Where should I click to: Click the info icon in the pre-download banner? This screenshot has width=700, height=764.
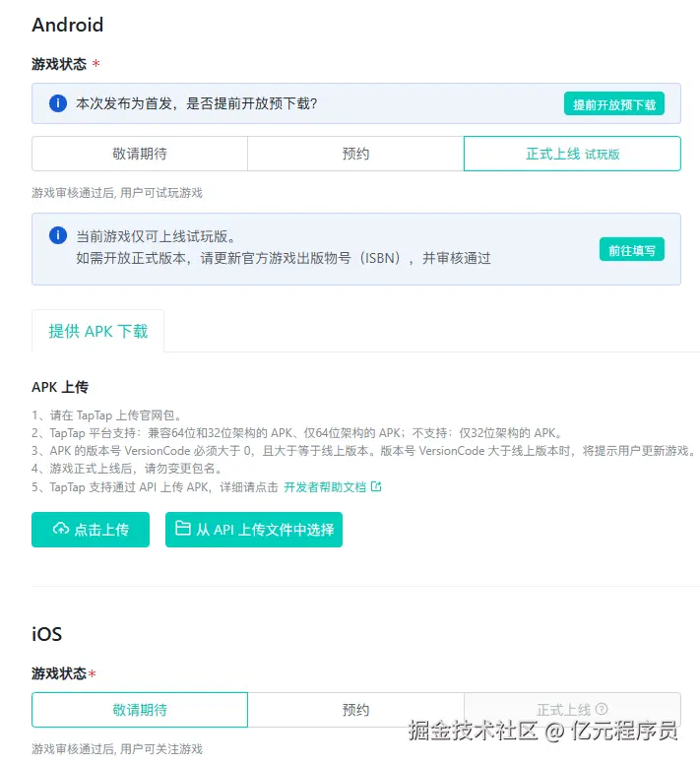click(x=58, y=102)
